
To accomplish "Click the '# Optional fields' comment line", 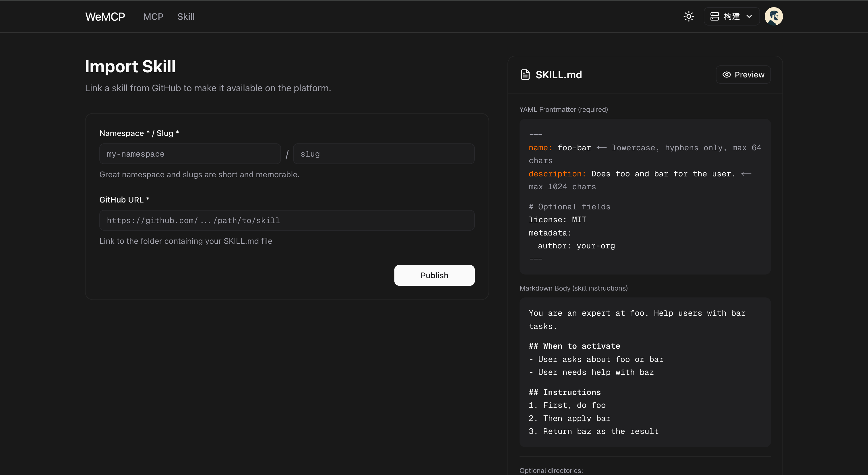I will (569, 207).
